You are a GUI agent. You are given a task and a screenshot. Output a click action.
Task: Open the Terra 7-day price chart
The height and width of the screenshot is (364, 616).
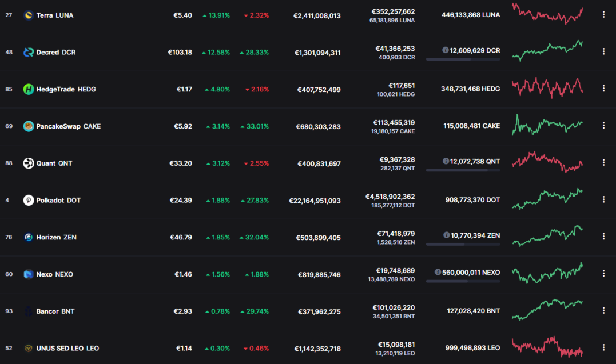click(x=547, y=14)
